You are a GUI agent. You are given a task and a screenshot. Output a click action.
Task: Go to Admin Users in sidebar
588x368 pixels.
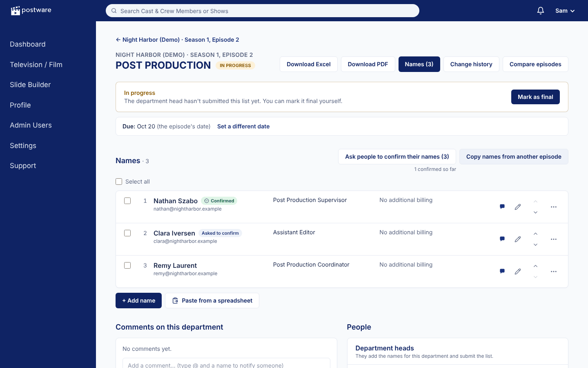31,125
